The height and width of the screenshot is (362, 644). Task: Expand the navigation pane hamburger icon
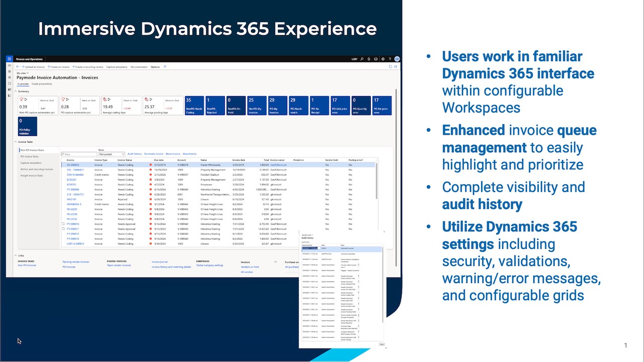10,65
